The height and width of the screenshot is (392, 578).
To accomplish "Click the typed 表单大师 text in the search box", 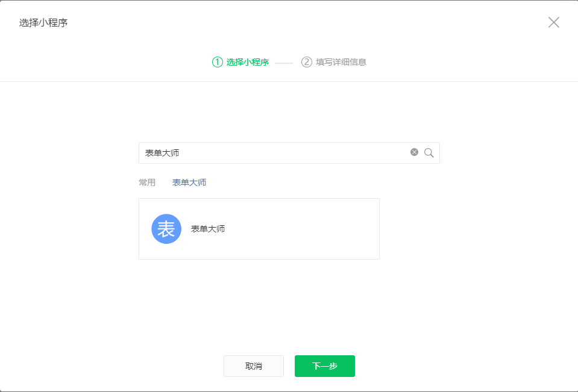I will (162, 153).
